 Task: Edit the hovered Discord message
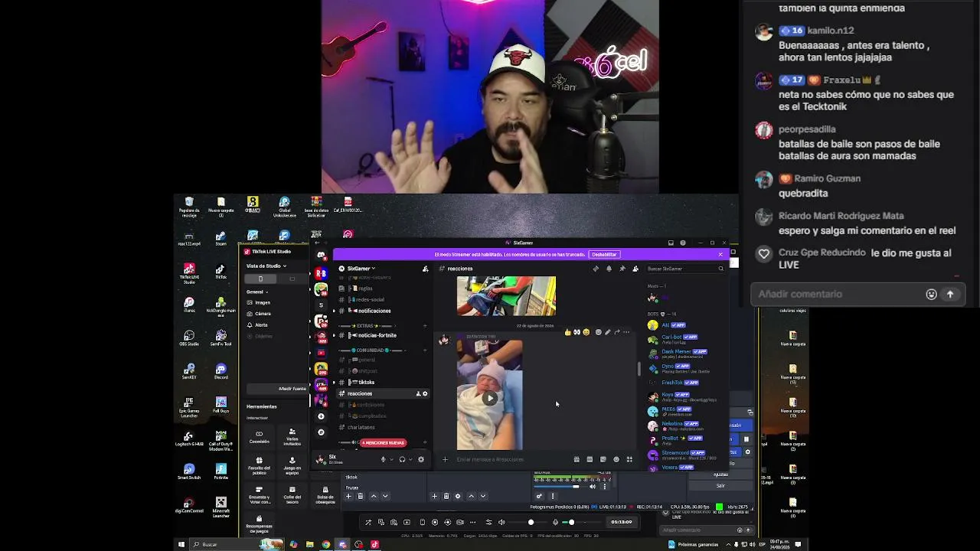point(607,332)
